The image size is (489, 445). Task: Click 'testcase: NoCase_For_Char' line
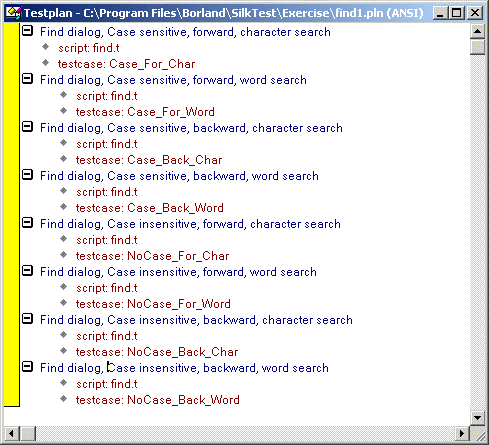coord(153,256)
